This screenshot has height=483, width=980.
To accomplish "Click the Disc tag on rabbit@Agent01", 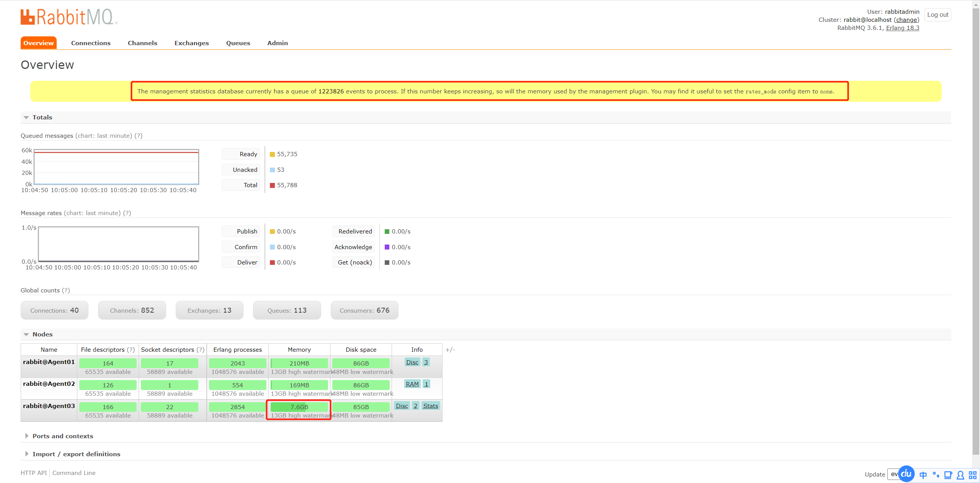I will 412,362.
